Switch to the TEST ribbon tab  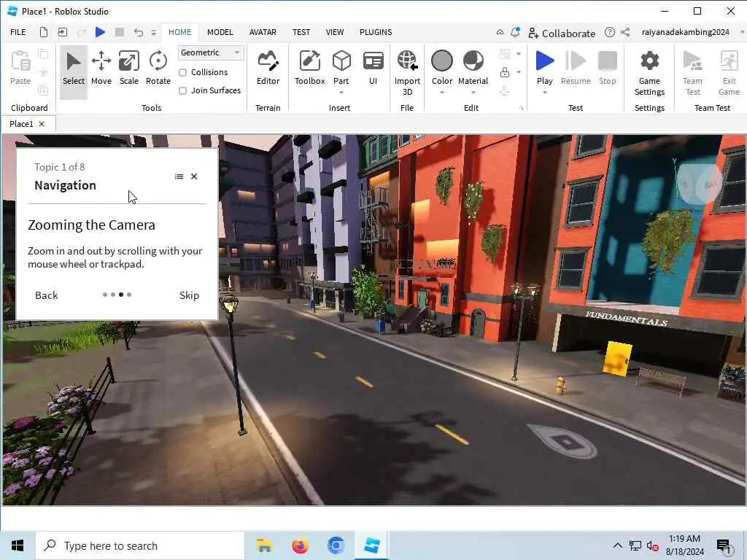click(x=301, y=32)
